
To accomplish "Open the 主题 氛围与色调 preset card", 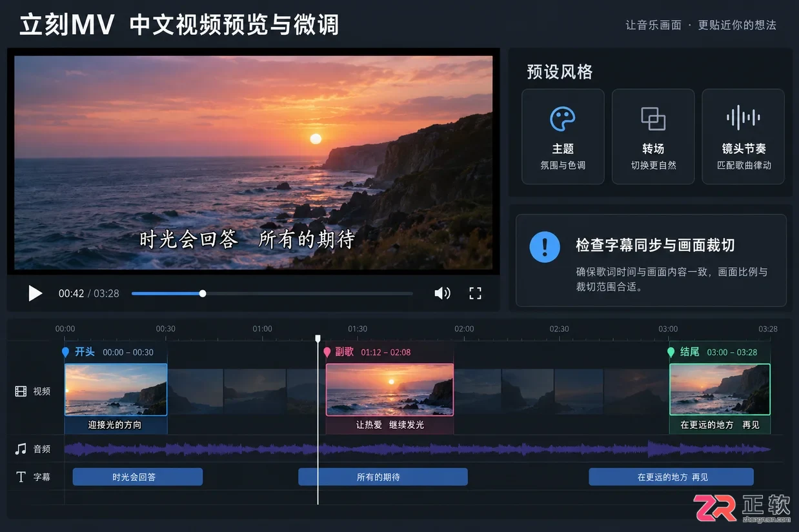I will coord(563,137).
